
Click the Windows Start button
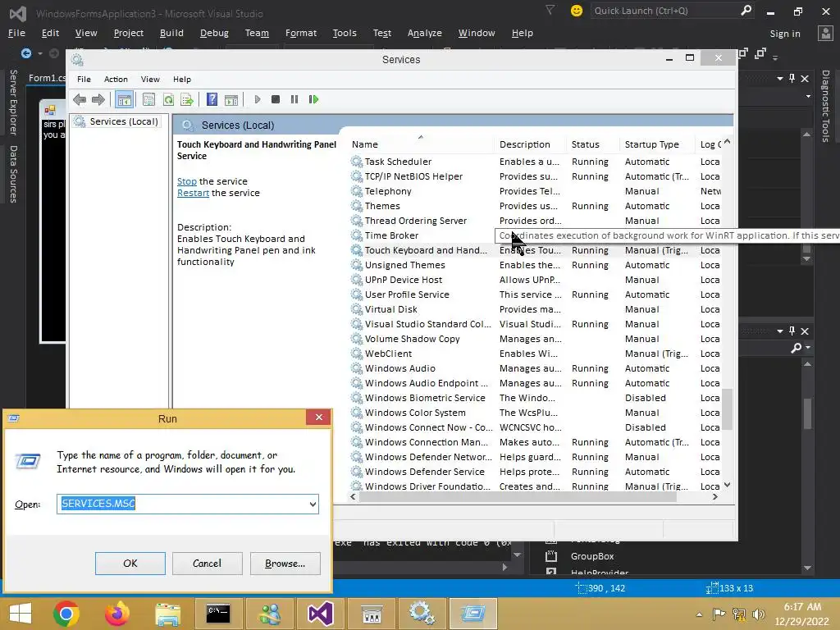click(x=21, y=614)
